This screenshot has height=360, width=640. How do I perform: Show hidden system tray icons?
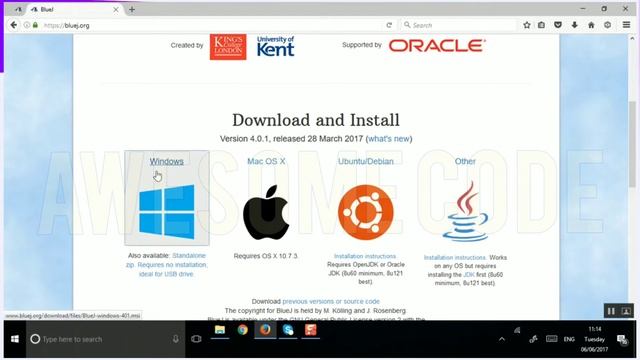tap(502, 339)
